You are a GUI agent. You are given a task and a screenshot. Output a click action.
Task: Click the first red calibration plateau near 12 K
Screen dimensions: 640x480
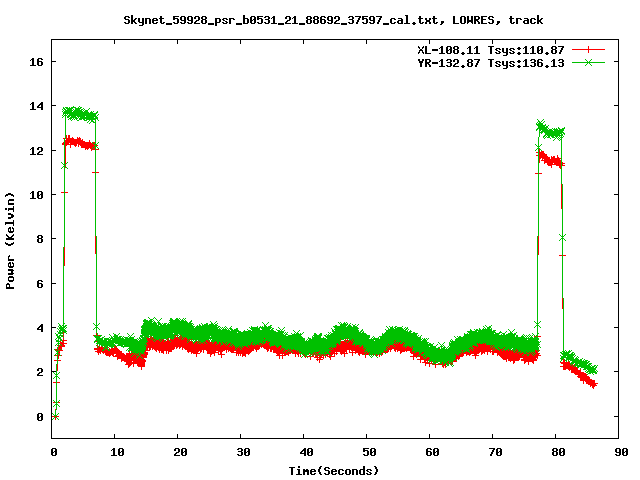tap(80, 143)
